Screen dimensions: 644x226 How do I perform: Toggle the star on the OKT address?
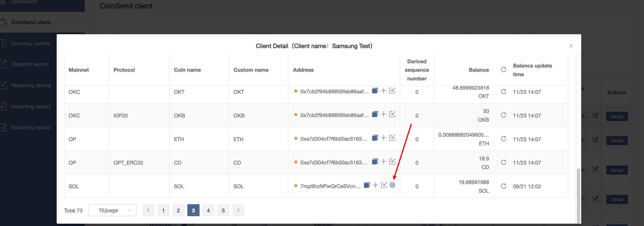click(x=296, y=91)
